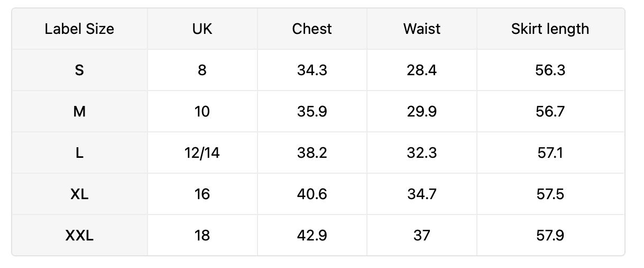The width and height of the screenshot is (644, 268).
Task: Select the Waist column header
Action: pyautogui.click(x=422, y=29)
